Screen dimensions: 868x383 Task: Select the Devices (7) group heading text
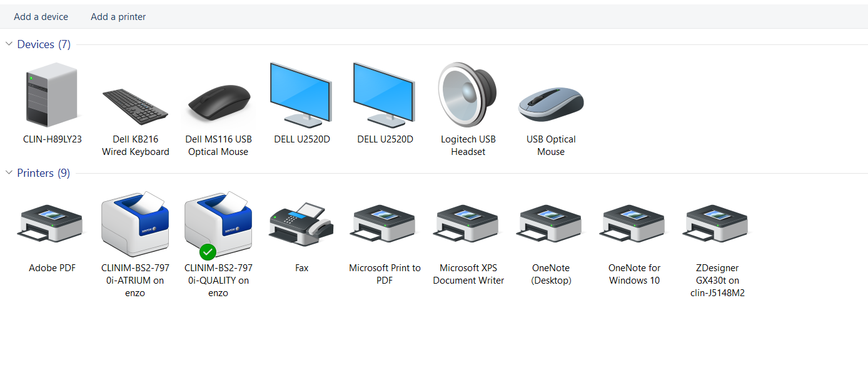[44, 44]
